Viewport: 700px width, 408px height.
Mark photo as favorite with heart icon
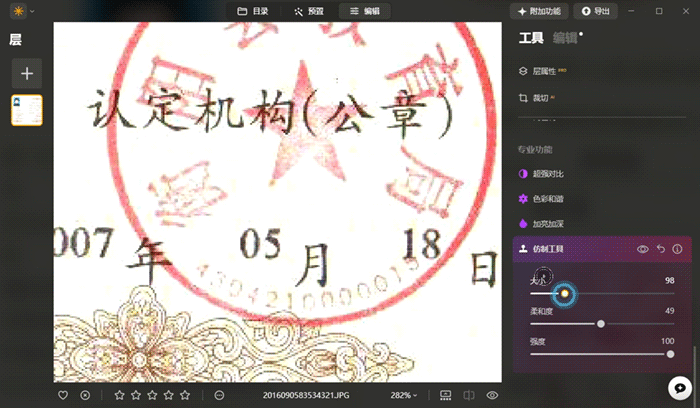[63, 395]
